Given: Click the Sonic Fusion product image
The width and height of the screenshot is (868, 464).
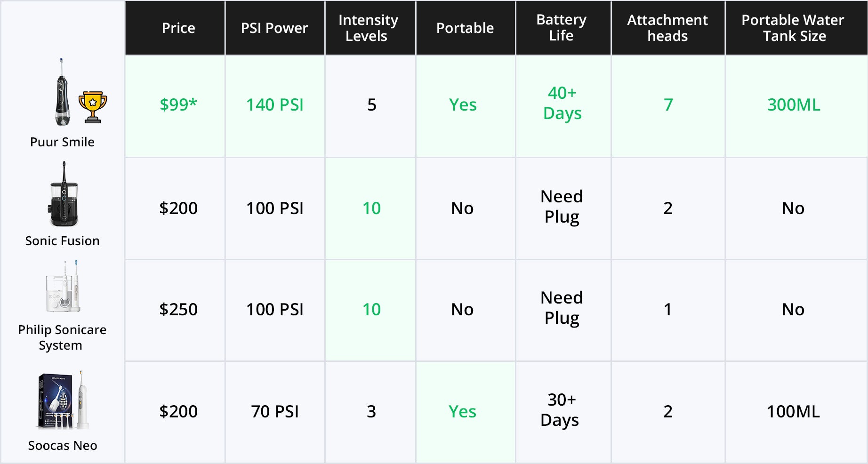Looking at the screenshot, I should (64, 195).
